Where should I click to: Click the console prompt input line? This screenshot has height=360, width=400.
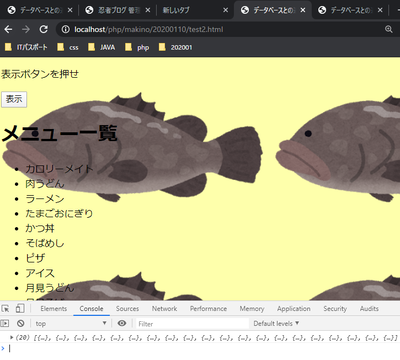click(203, 349)
